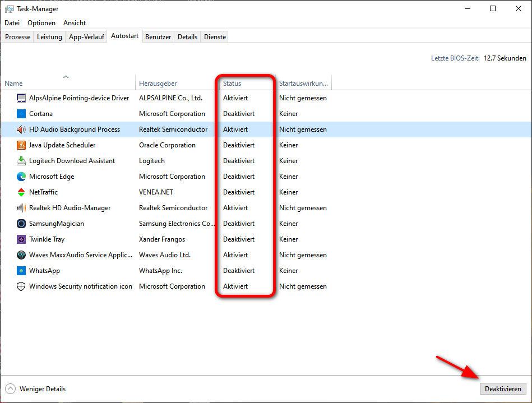Click the Microsoft Edge icon
532x403 pixels.
point(21,176)
